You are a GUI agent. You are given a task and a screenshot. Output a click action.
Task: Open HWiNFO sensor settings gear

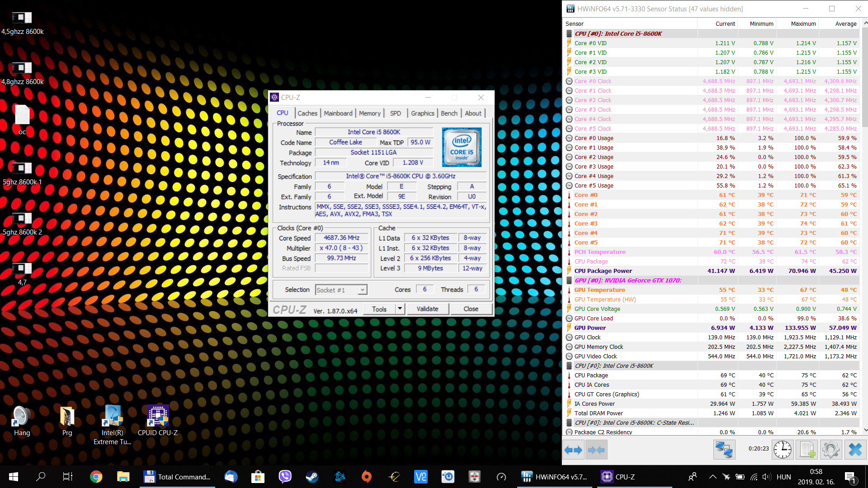(831, 450)
